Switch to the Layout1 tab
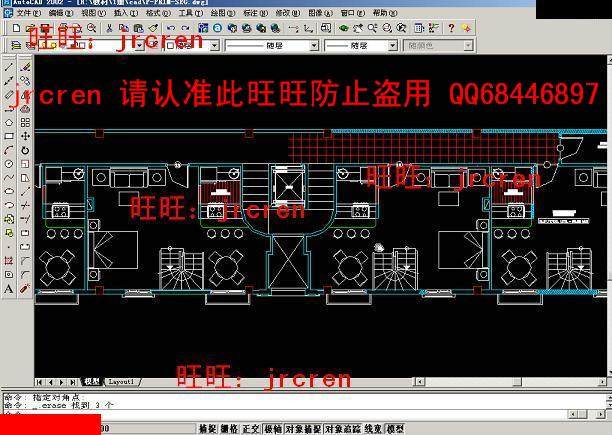 tap(122, 382)
